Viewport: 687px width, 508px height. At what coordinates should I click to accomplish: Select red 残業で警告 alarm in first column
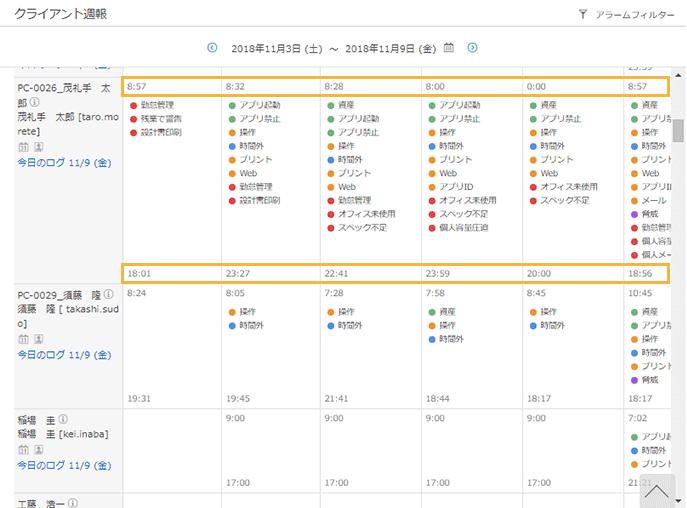[x=160, y=118]
